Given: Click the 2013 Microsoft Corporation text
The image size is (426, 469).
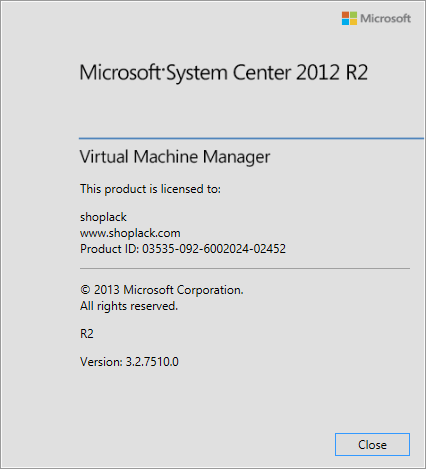Looking at the screenshot, I should (x=169, y=290).
